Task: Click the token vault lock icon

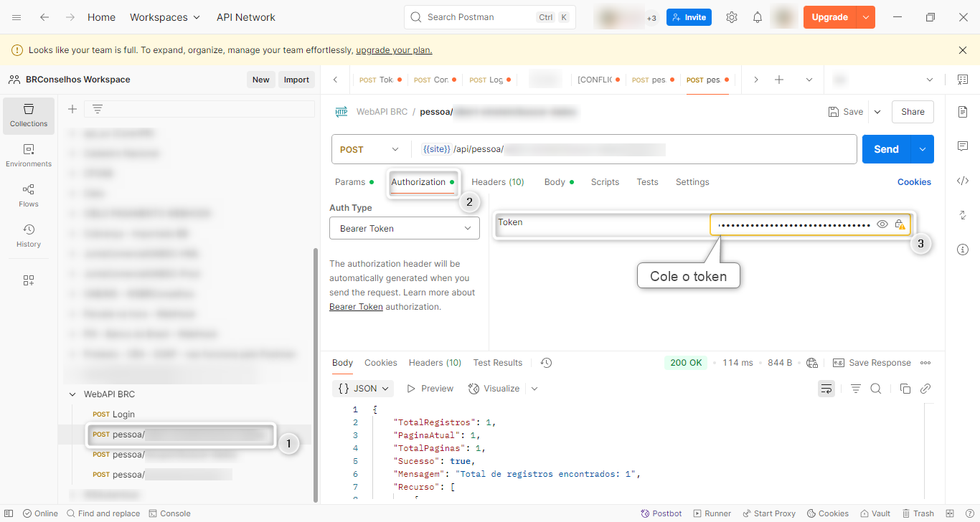Action: point(900,224)
